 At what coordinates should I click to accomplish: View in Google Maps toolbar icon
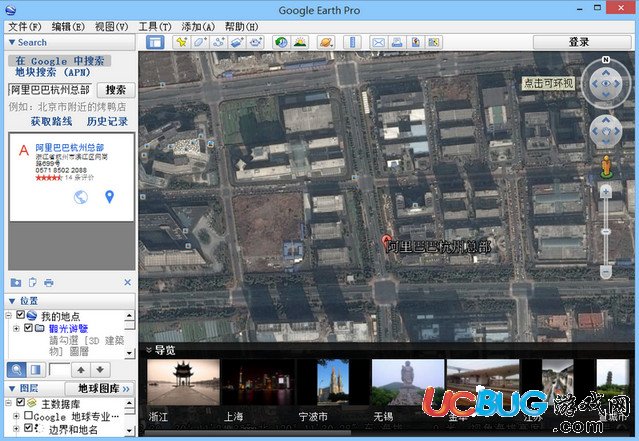pyautogui.click(x=434, y=42)
